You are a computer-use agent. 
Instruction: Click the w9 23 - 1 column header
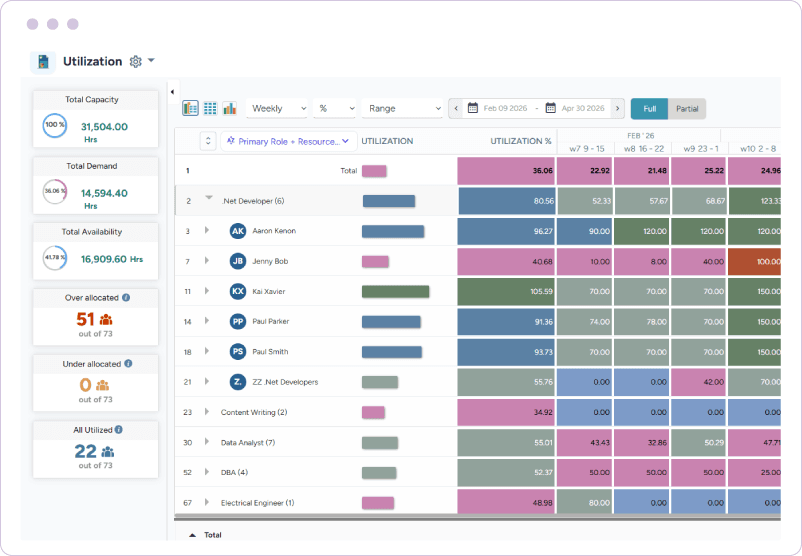click(x=701, y=149)
